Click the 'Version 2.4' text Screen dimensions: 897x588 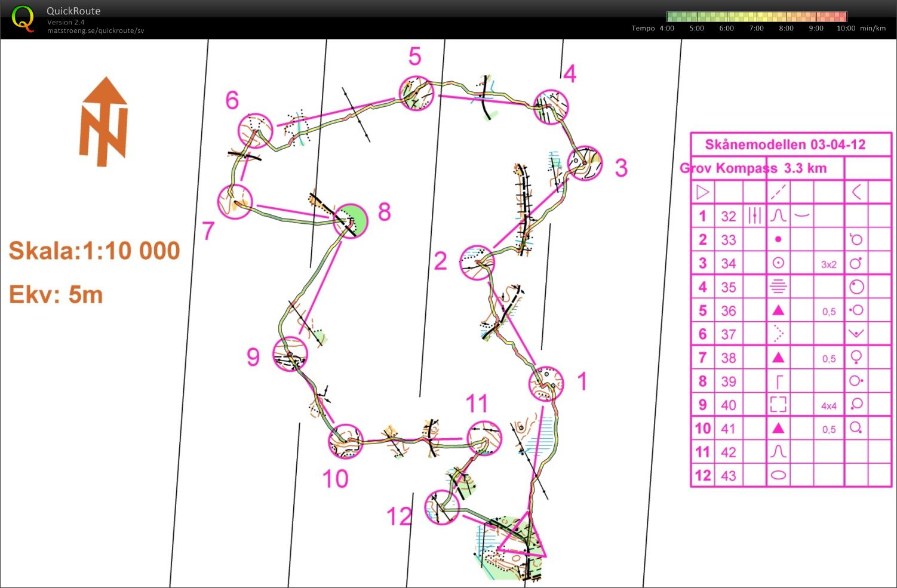[x=66, y=22]
